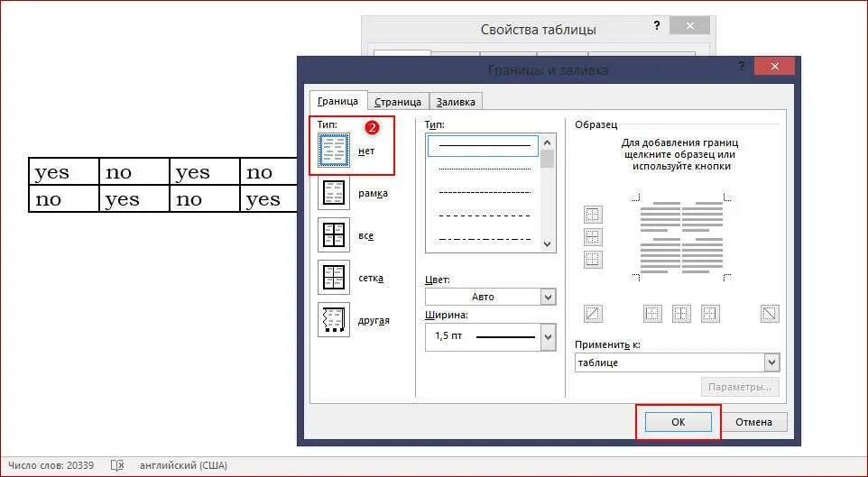Toggle diagonal-down border button under preview

pos(770,314)
